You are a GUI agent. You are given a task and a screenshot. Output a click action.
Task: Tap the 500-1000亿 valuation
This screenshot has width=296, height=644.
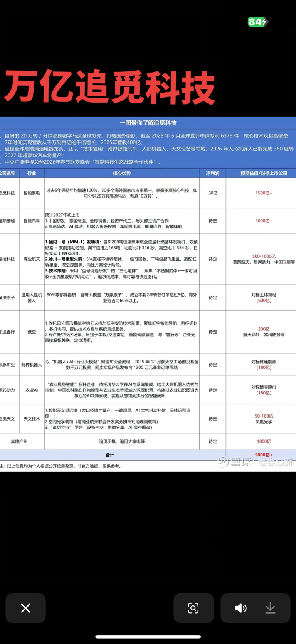tap(264, 256)
